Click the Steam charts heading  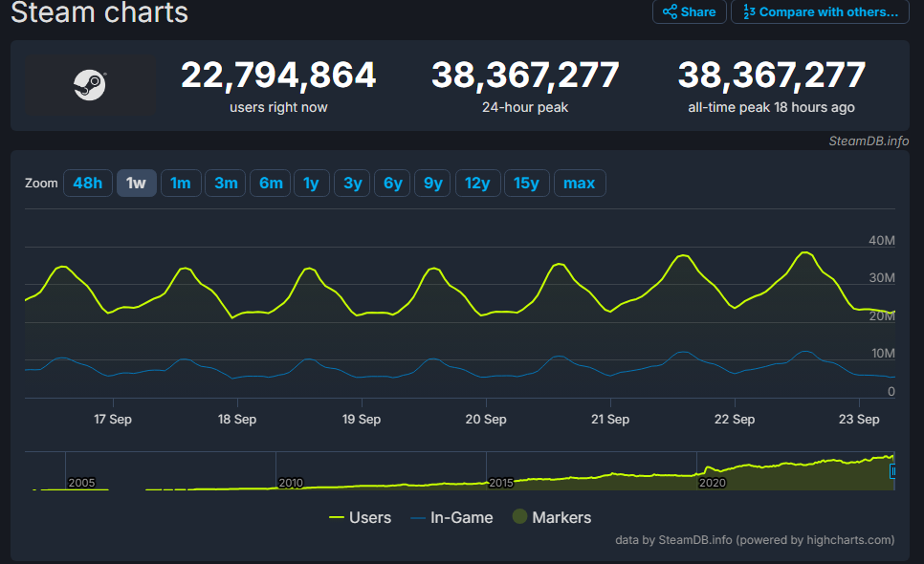tap(99, 12)
